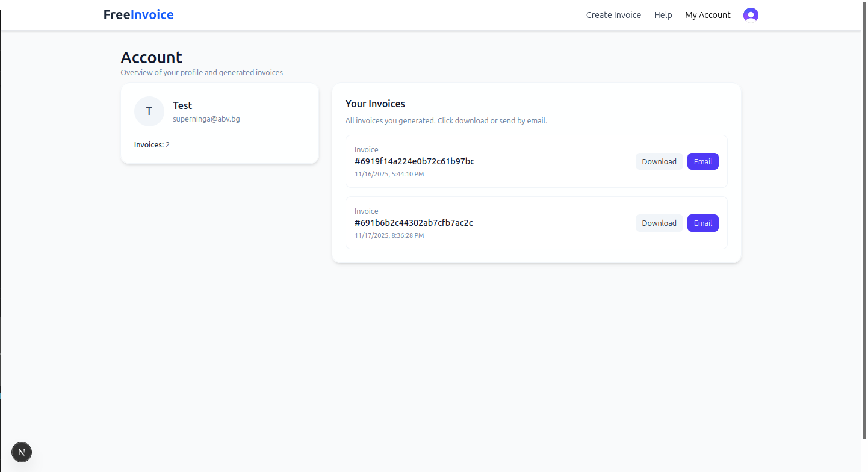Open the Help page
Image resolution: width=868 pixels, height=472 pixels.
[663, 14]
